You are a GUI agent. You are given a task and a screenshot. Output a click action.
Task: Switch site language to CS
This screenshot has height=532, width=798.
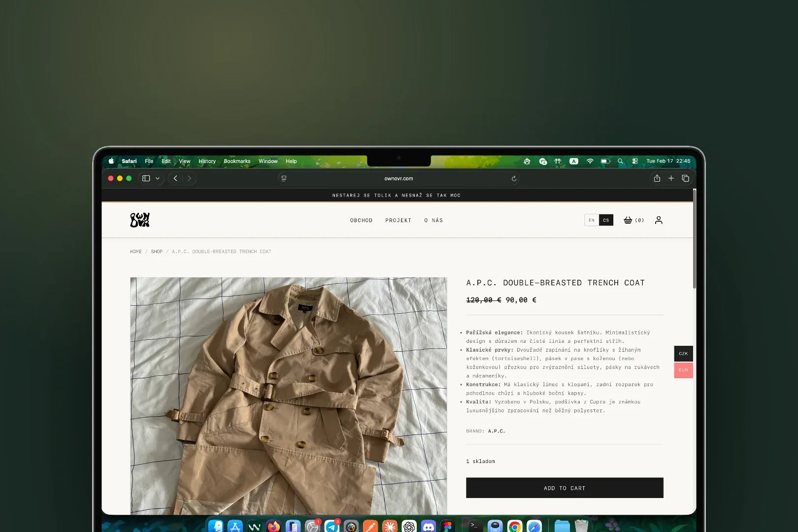pos(606,220)
